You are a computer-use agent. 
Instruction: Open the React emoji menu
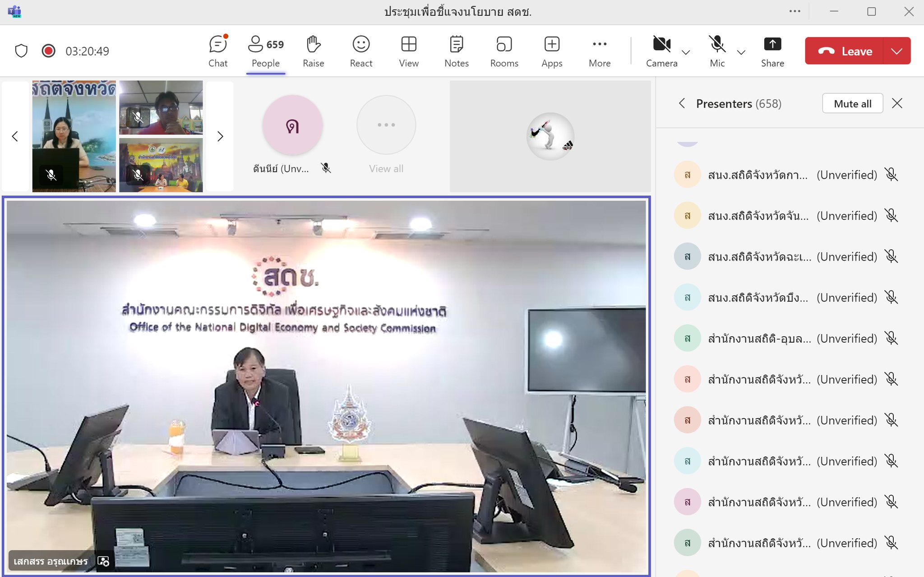pyautogui.click(x=361, y=51)
